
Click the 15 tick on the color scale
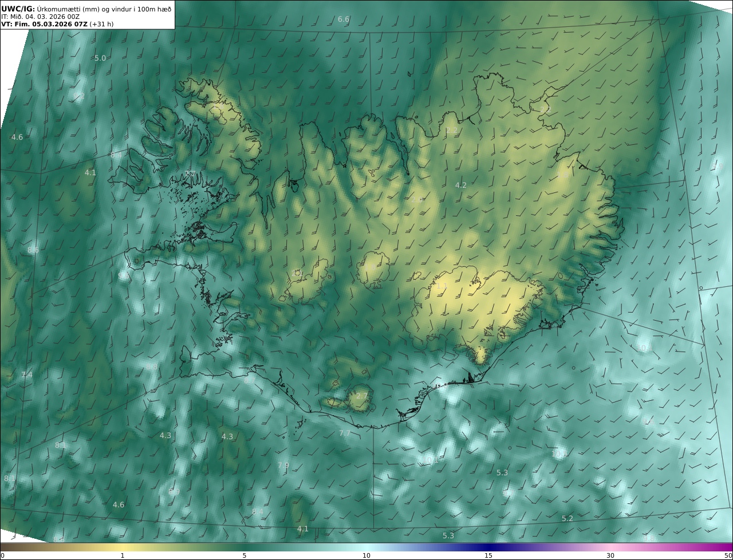(488, 555)
